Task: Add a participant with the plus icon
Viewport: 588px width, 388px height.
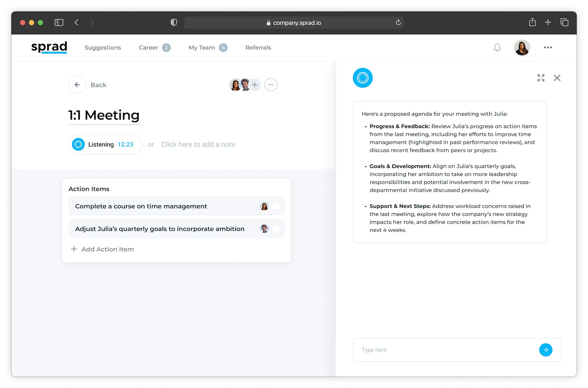Action: click(x=255, y=85)
